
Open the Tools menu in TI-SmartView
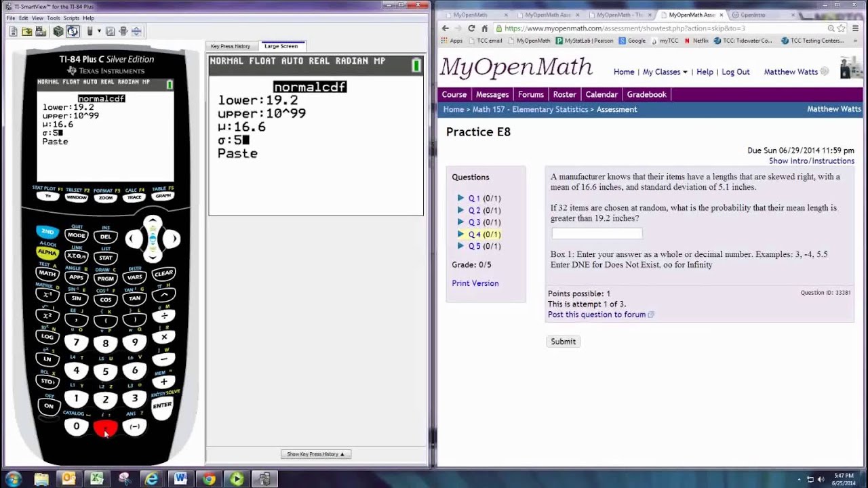click(54, 18)
